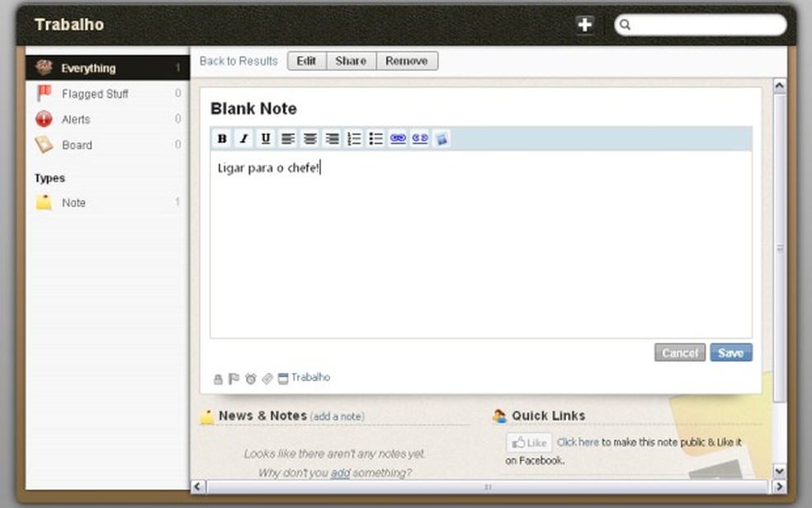Click in the search input field

[701, 24]
